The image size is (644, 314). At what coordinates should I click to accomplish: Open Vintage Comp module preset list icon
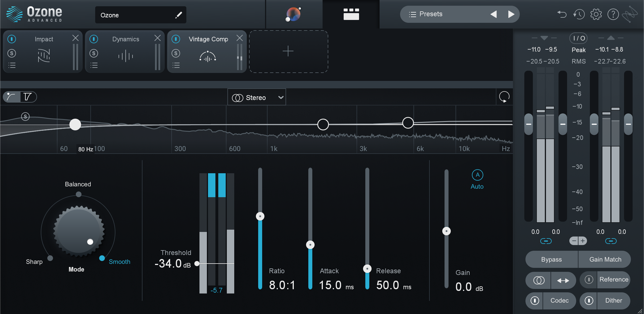pos(176,65)
